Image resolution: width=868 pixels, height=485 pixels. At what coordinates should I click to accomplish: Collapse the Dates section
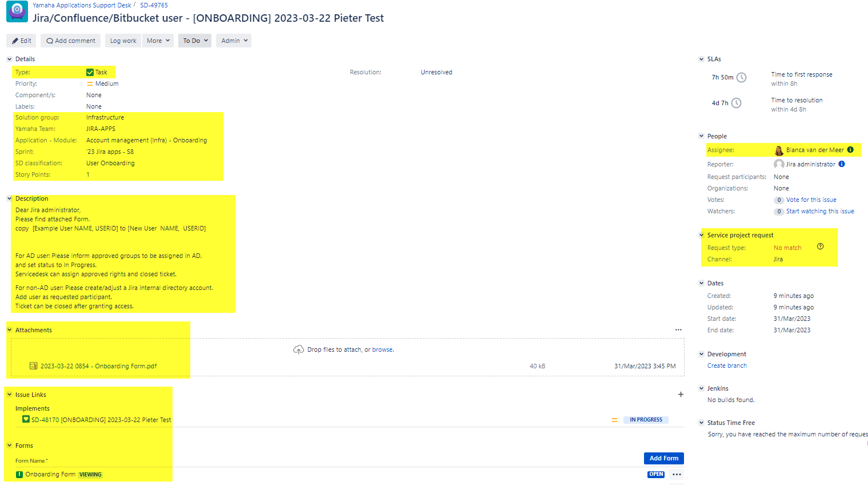[701, 283]
